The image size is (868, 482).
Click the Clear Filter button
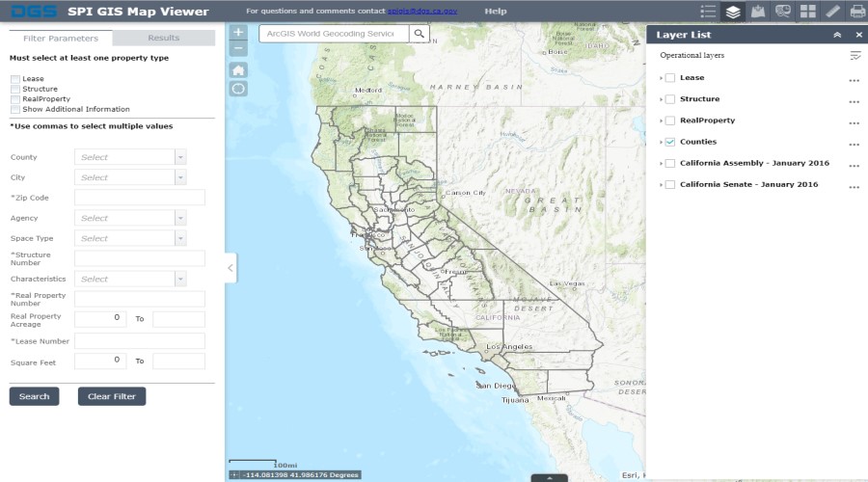point(112,396)
